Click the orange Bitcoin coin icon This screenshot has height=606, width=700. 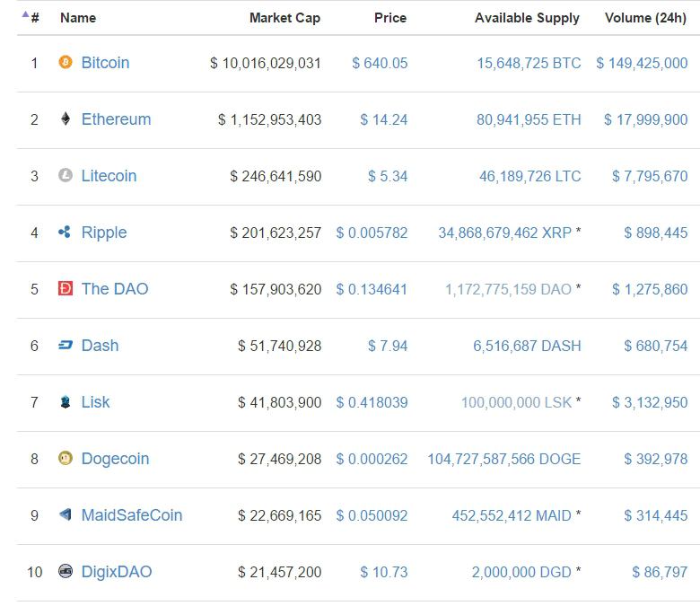65,62
